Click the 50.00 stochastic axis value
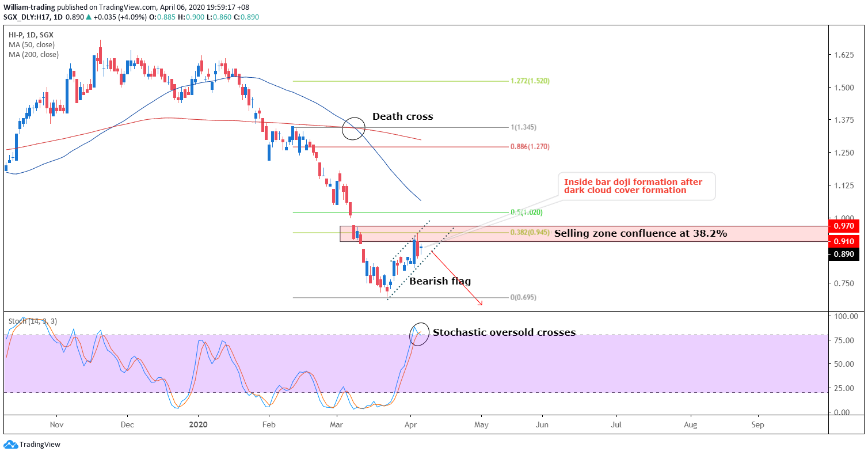Image resolution: width=868 pixels, height=455 pixels. 844,364
